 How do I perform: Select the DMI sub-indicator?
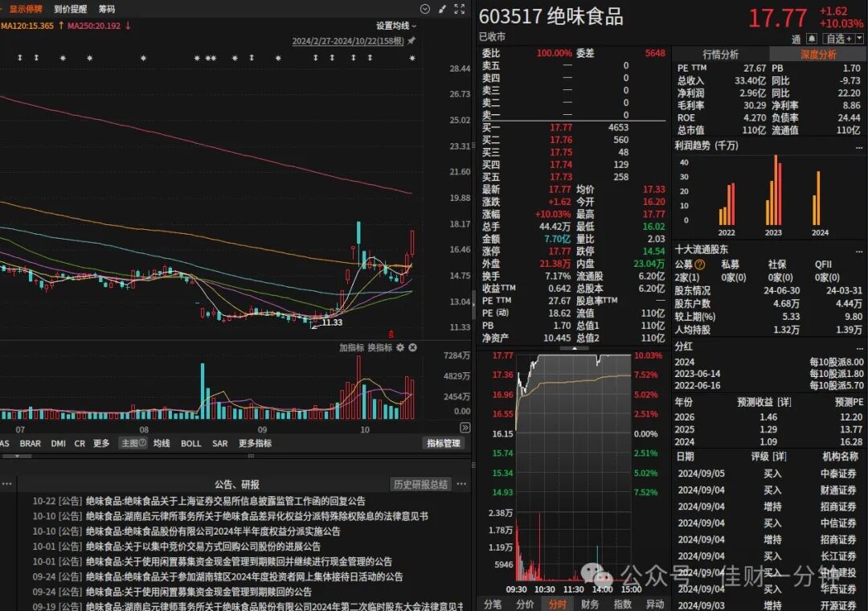click(58, 443)
